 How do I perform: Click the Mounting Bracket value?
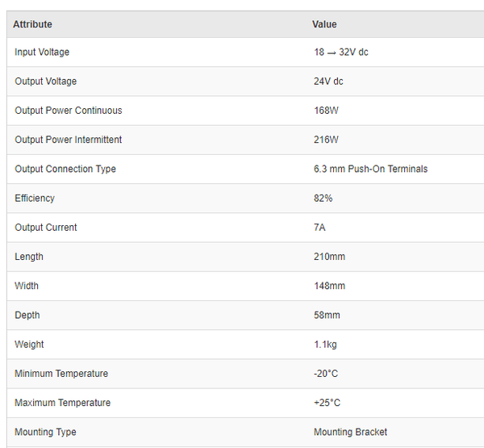point(350,432)
